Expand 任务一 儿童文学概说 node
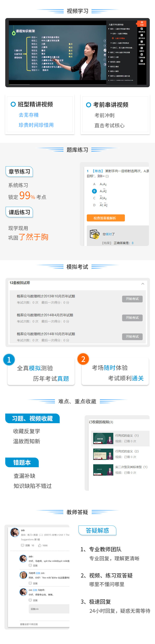Viewport: 155px width, 644px height. click(x=119, y=34)
